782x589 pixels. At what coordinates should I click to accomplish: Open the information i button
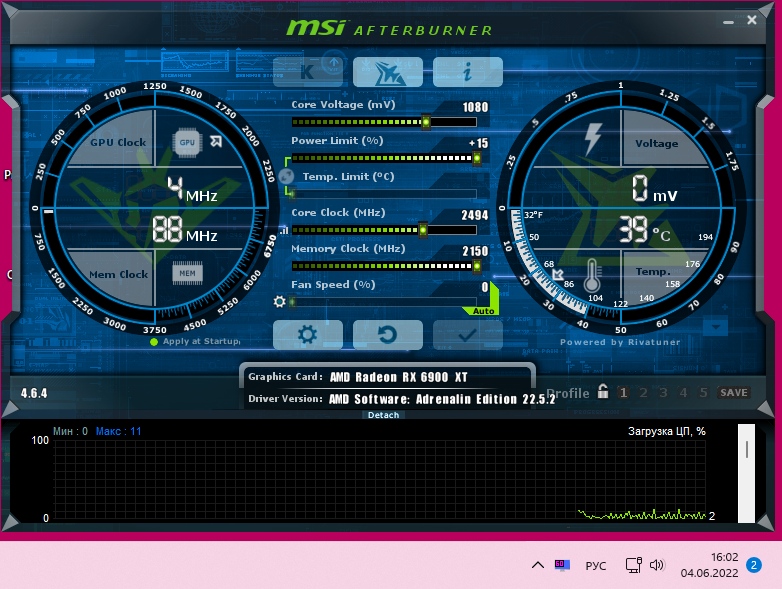pos(467,72)
